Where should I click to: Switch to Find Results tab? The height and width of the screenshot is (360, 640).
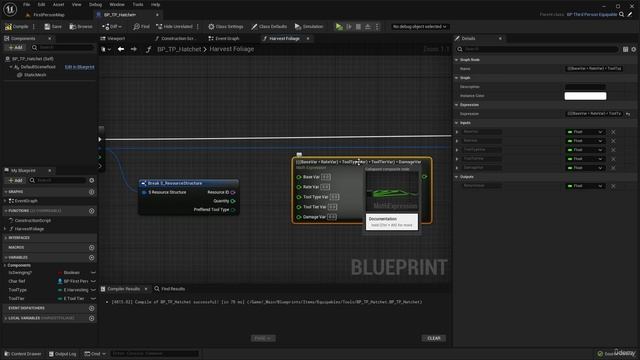click(170, 289)
